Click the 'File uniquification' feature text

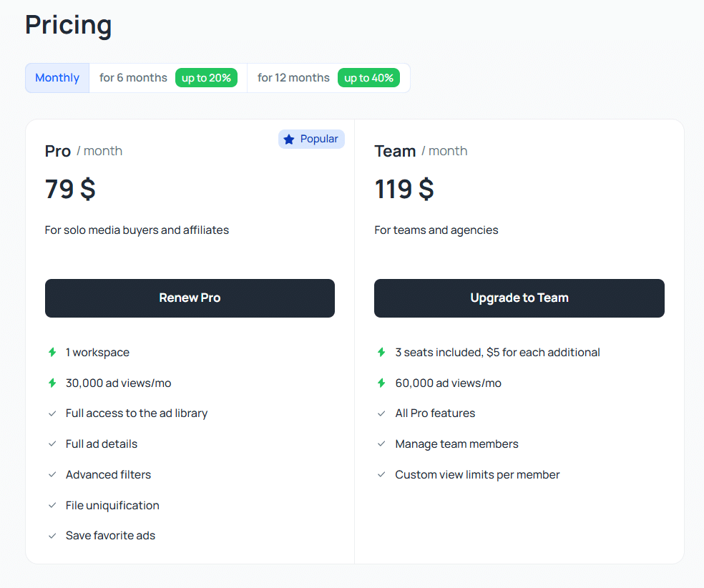pyautogui.click(x=112, y=506)
